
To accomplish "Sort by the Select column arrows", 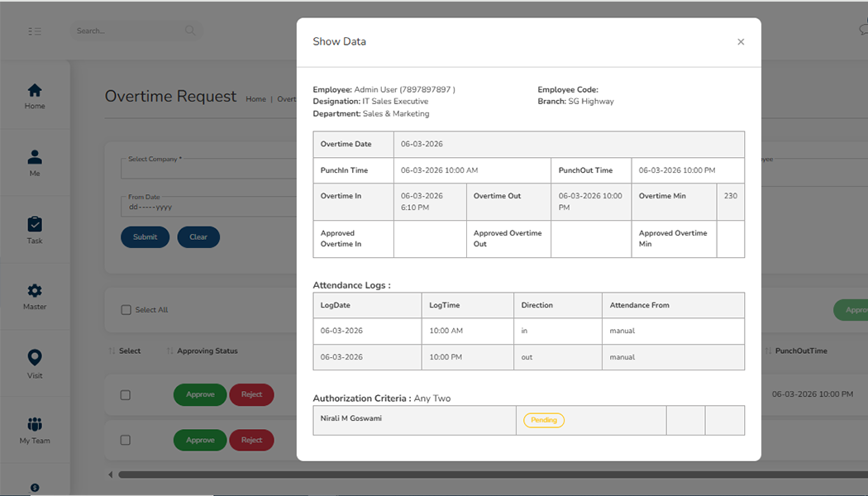I will pyautogui.click(x=112, y=351).
